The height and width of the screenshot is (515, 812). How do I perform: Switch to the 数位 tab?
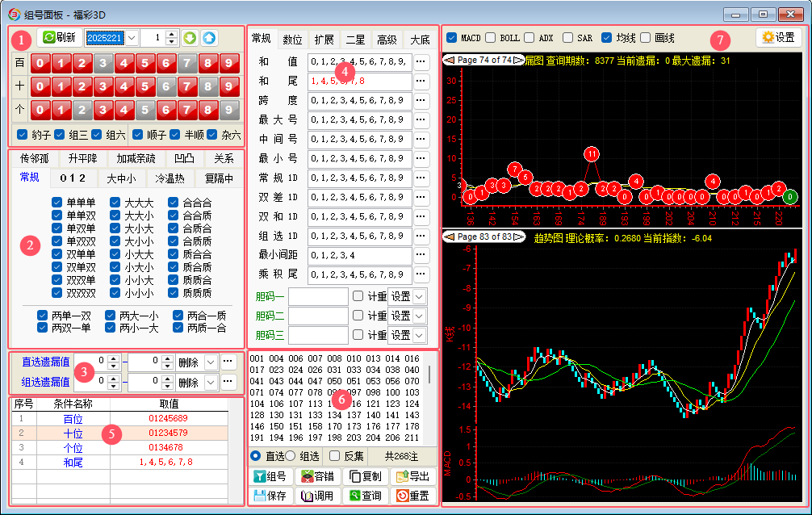tap(292, 40)
